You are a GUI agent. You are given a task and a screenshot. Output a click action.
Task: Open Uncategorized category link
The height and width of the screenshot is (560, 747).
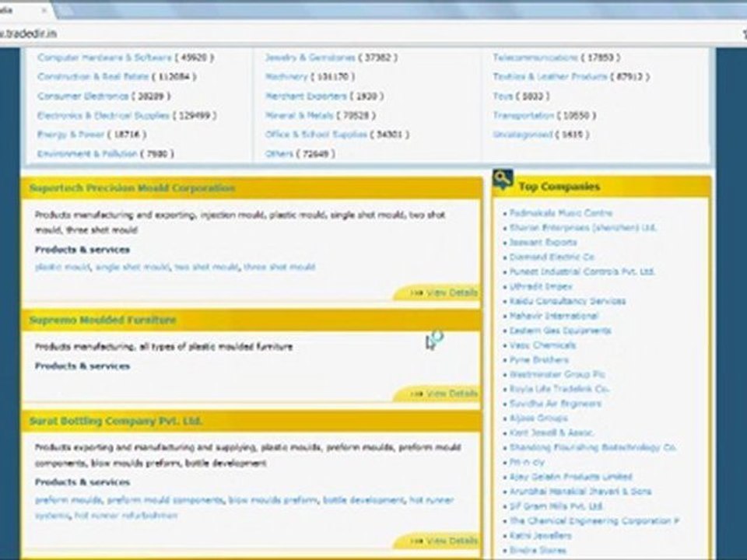[x=523, y=135]
